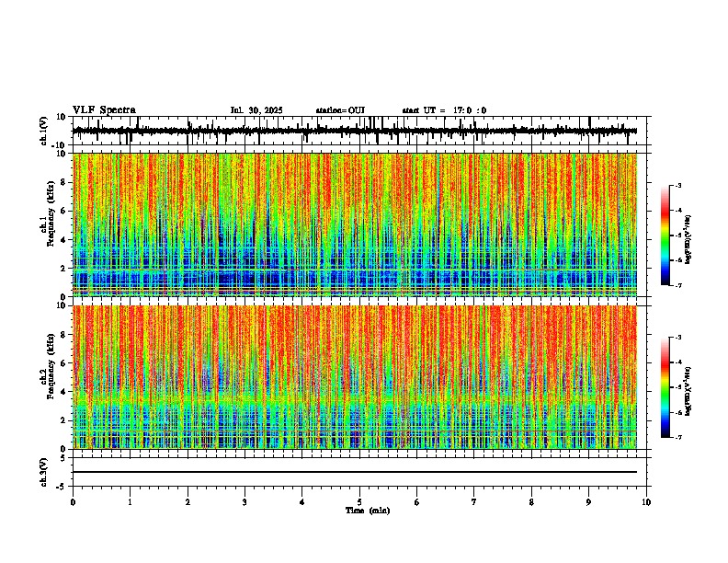The width and height of the screenshot is (728, 563).
Task: Click the ch.1 spectrogram color scale bar
Action: [x=665, y=236]
